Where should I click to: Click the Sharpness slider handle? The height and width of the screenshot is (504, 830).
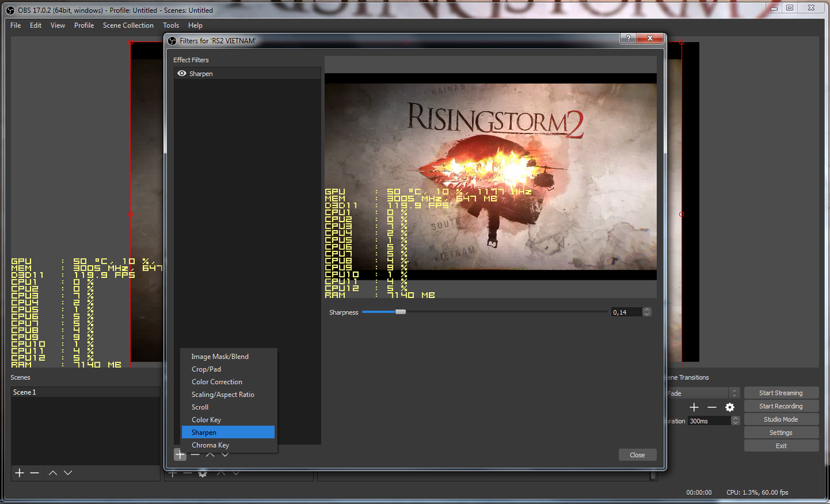(400, 312)
